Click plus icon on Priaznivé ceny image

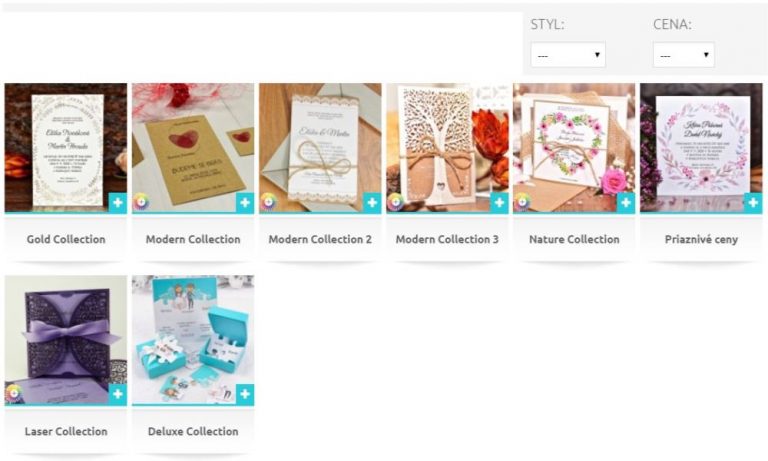(753, 202)
